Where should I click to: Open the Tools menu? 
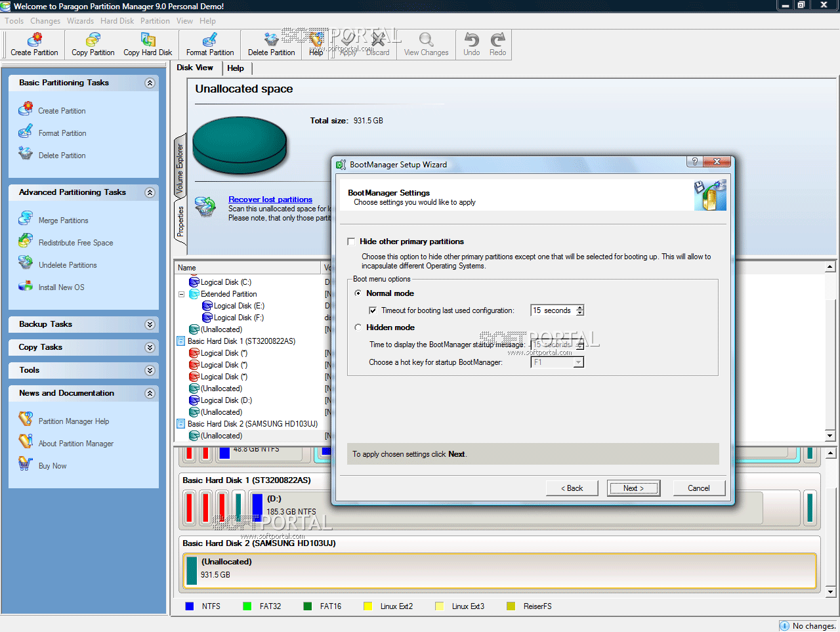[14, 21]
